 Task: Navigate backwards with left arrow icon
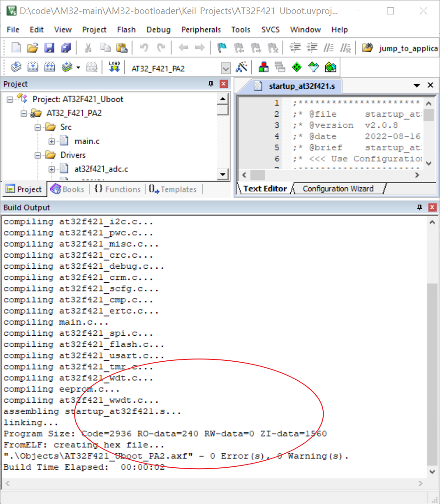coord(183,48)
